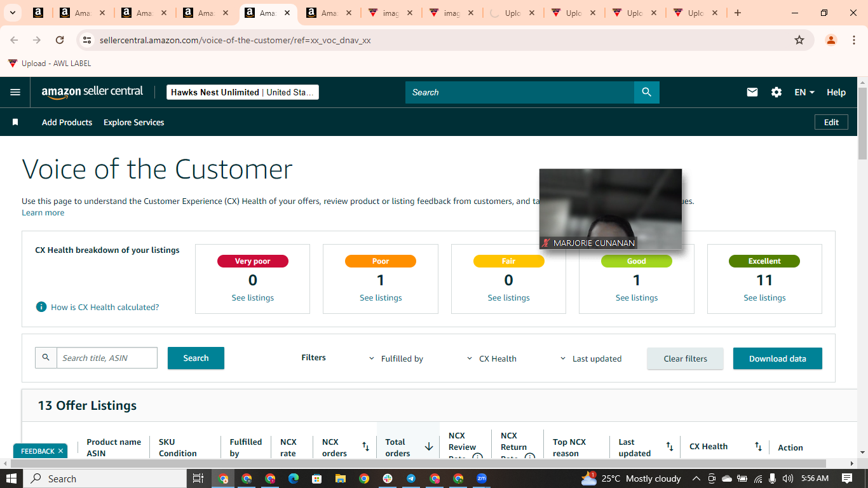Click the Edit button
868x488 pixels.
[x=831, y=122]
